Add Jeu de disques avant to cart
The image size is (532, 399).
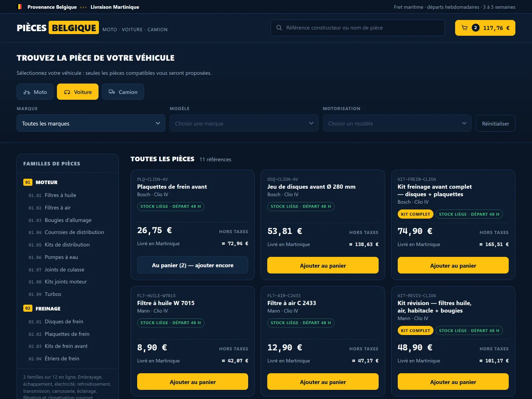323,266
